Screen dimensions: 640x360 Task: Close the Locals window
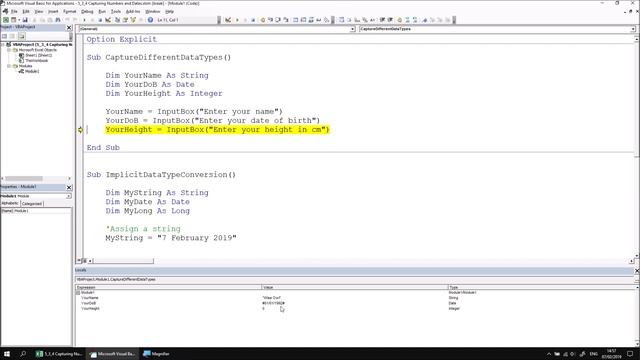637,270
